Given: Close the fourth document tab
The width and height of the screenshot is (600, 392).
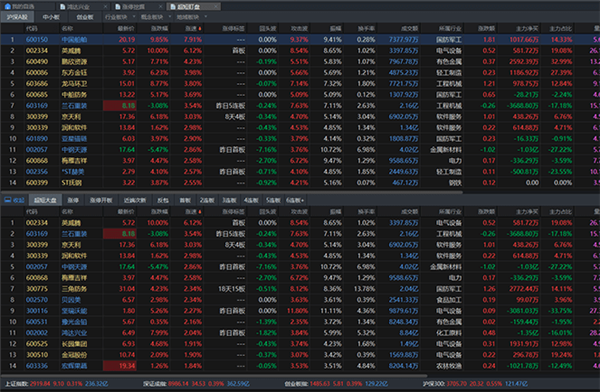Looking at the screenshot, I should (x=216, y=7).
